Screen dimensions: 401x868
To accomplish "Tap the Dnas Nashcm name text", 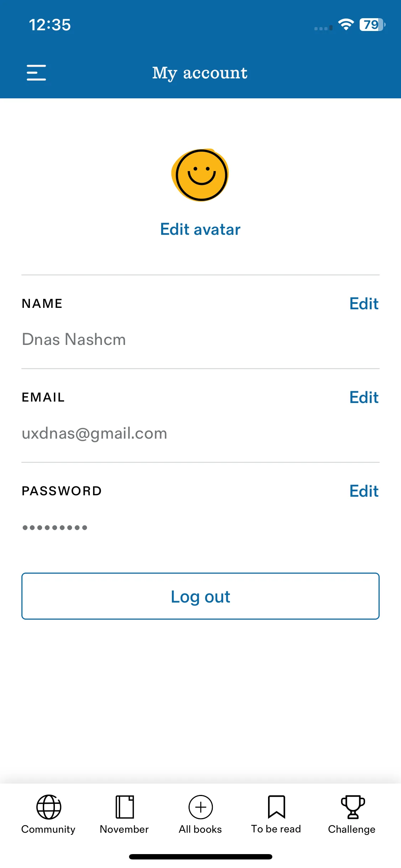I will click(x=74, y=339).
